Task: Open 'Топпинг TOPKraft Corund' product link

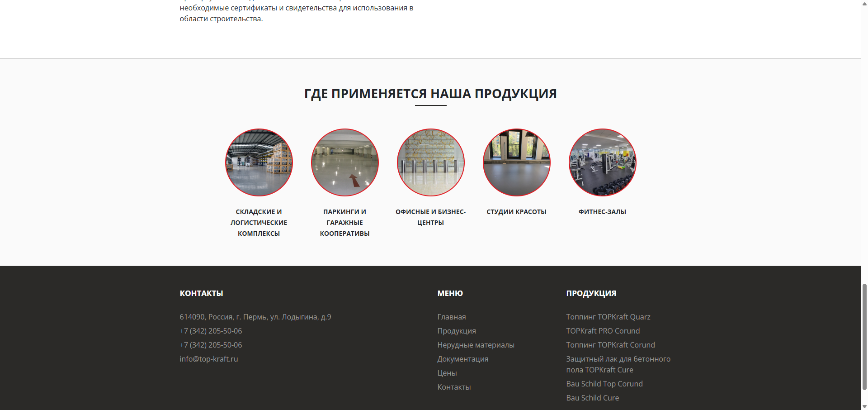Action: click(611, 345)
